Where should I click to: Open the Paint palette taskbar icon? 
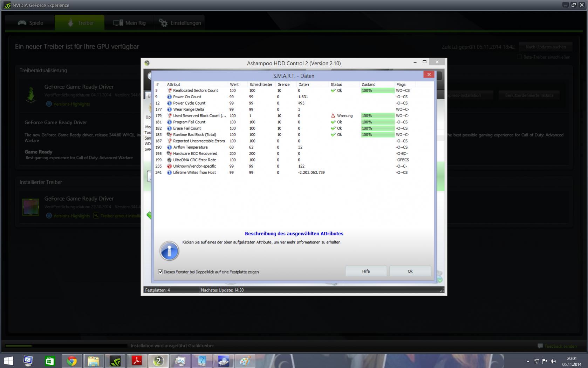pos(245,361)
